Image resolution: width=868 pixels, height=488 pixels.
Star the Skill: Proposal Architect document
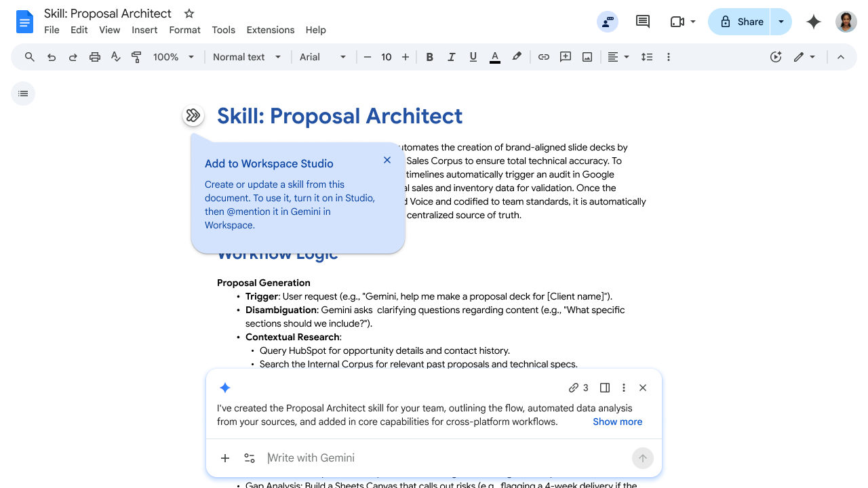[189, 14]
